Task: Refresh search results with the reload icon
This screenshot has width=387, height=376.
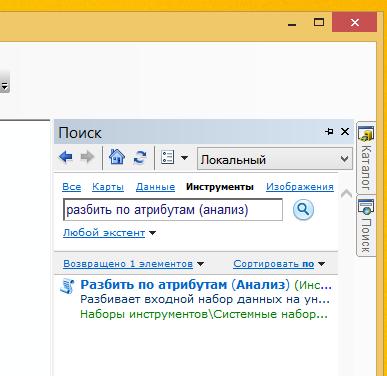Action: pos(140,157)
